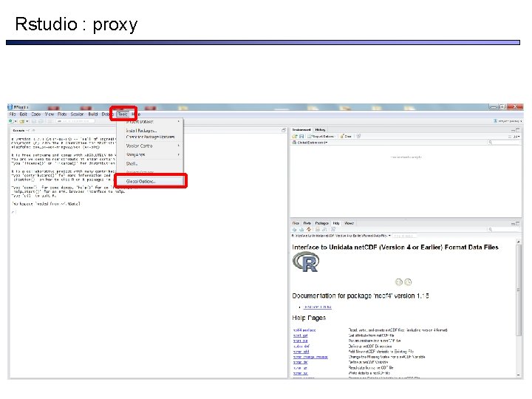The width and height of the screenshot is (532, 399).
Task: Click the Clear broom button
Action: [346, 136]
